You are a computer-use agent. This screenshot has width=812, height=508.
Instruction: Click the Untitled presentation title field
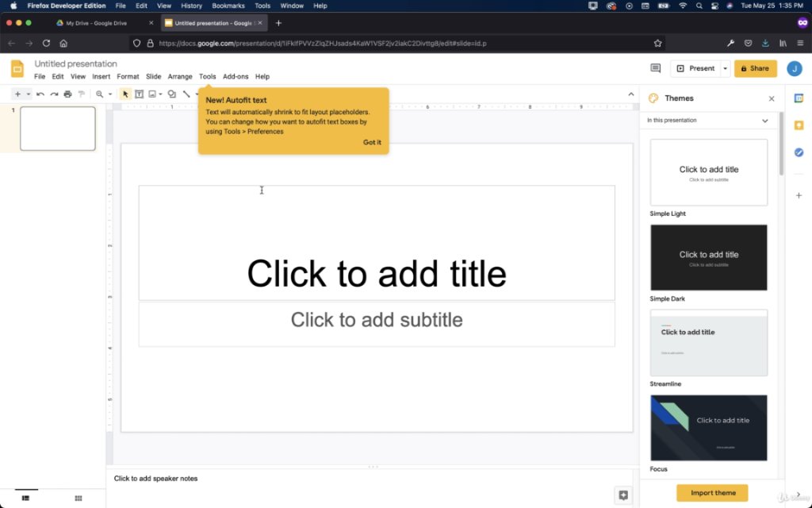[x=75, y=63]
